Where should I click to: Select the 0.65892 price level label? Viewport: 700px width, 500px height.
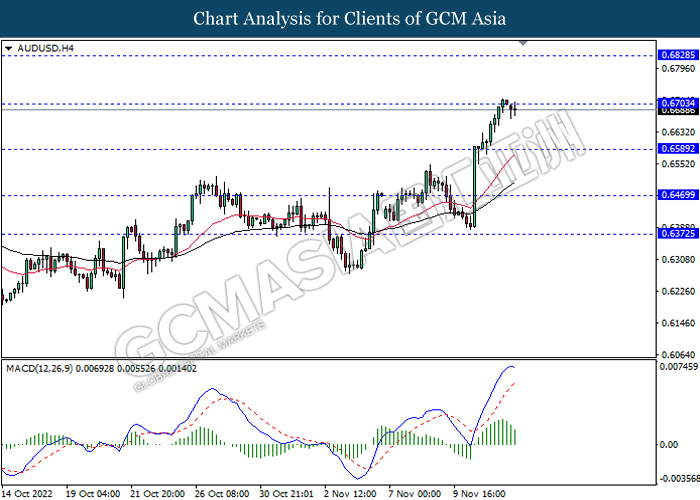[678, 149]
